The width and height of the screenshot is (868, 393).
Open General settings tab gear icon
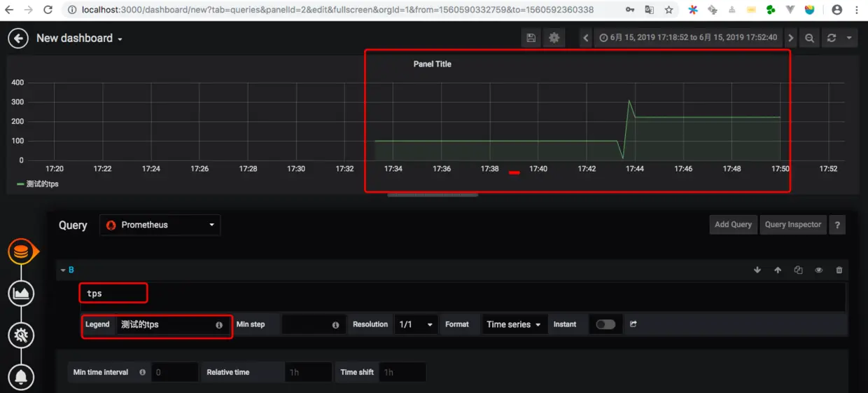(x=22, y=335)
